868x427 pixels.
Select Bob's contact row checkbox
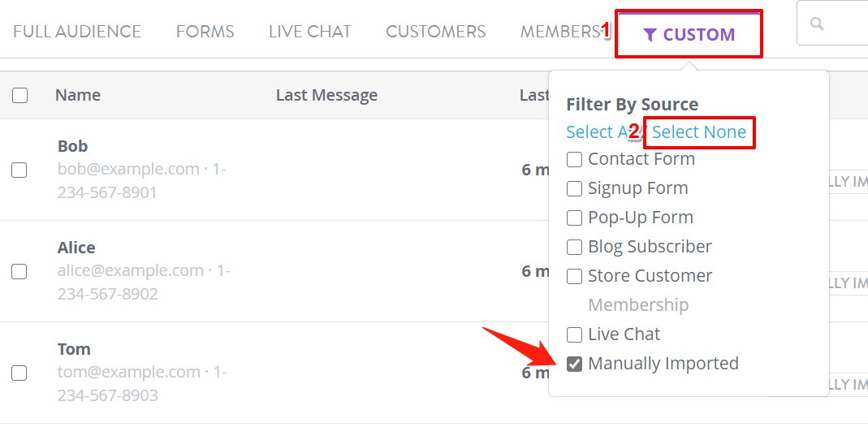19,170
